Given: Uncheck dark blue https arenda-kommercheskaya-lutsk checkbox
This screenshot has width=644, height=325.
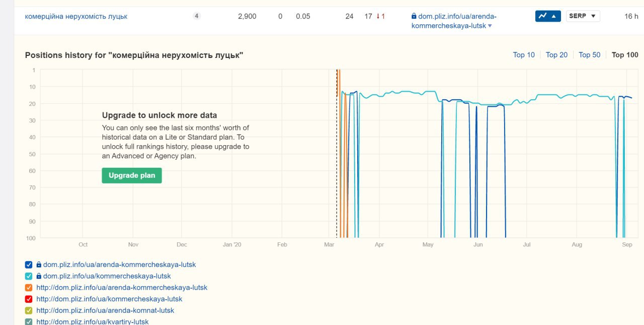Looking at the screenshot, I should [x=29, y=265].
